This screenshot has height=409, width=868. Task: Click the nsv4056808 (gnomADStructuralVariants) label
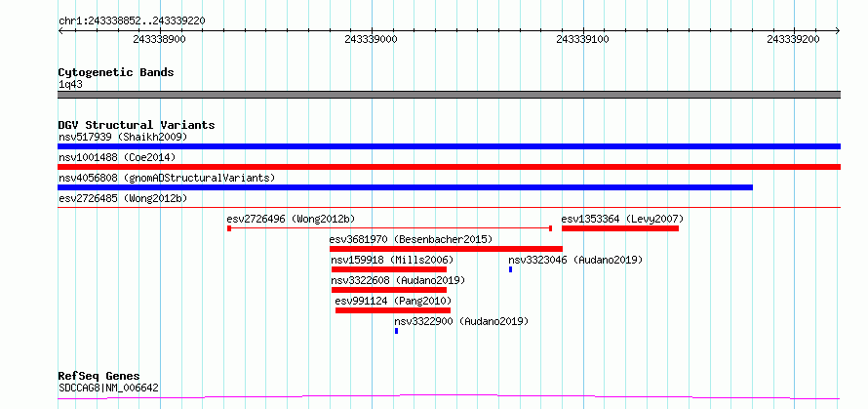coord(167,178)
